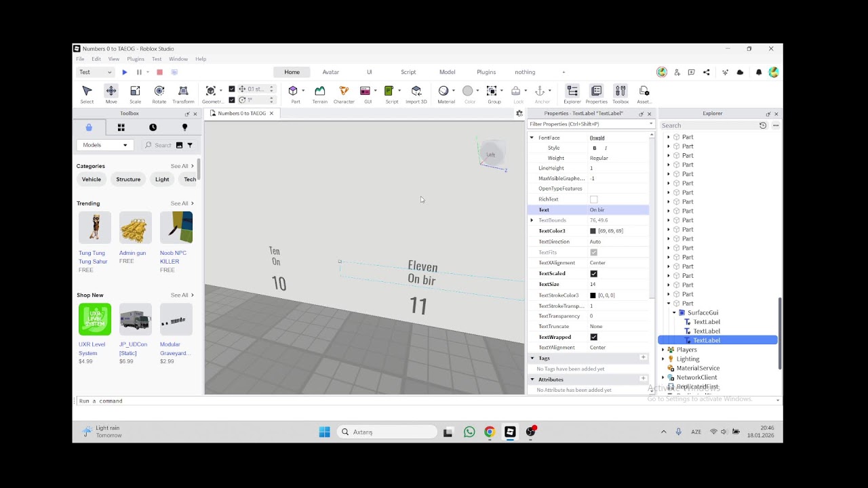The image size is (868, 488).
Task: Open Explorer search history icon
Action: click(763, 125)
